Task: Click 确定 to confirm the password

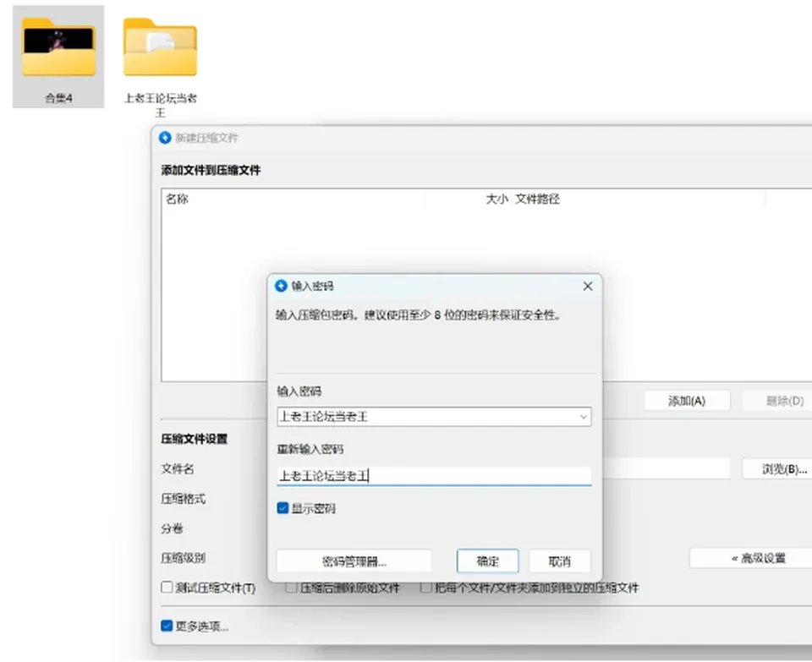Action: [x=487, y=561]
